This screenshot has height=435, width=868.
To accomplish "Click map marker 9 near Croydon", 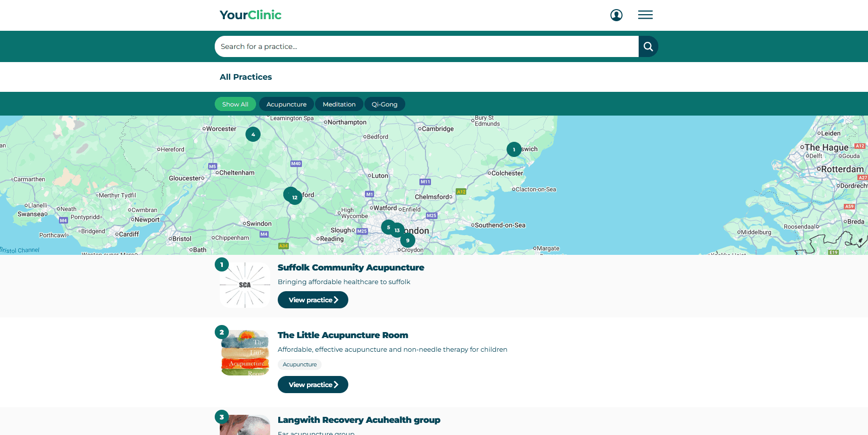I will coord(408,240).
